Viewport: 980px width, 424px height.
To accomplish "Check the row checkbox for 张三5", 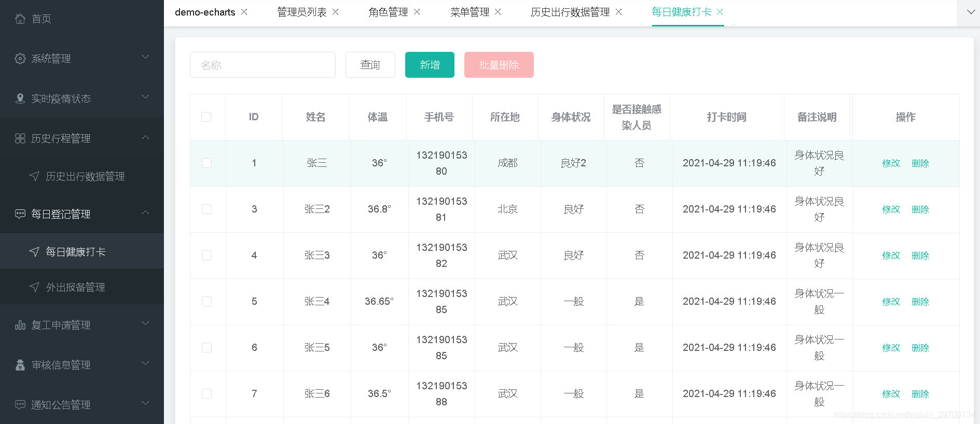I will point(206,348).
